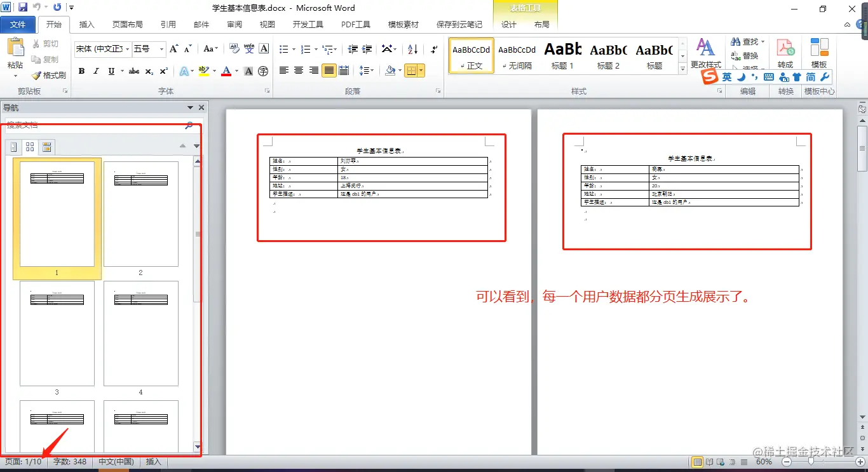Open the 模板 template center
Screen dimensions: 868x472
coord(819,54)
